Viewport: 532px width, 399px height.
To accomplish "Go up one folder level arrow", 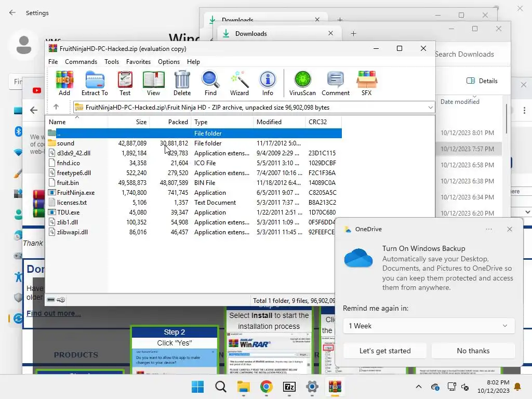I will point(56,107).
